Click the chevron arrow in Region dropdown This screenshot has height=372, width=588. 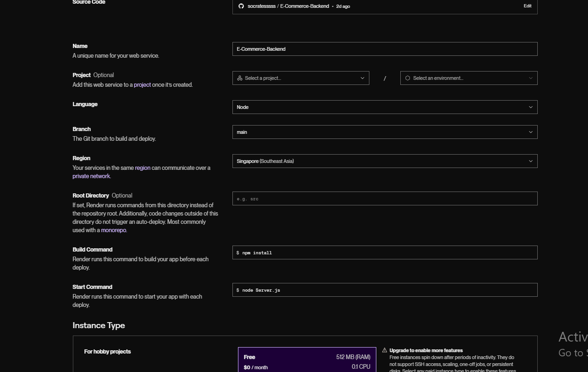tap(530, 161)
